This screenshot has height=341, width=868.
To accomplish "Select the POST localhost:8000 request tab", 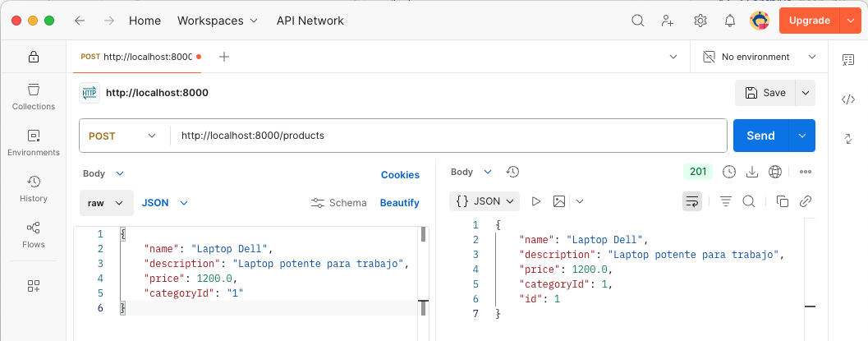I will click(x=136, y=57).
